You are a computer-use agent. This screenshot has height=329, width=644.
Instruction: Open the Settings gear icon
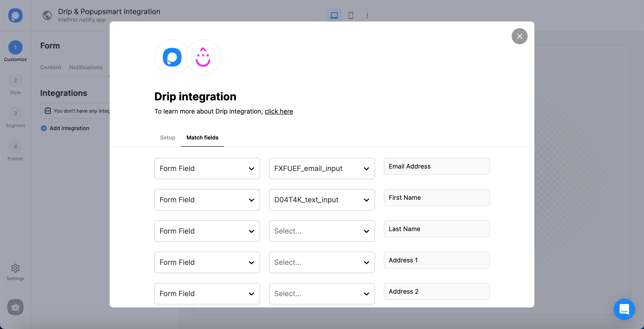[15, 269]
